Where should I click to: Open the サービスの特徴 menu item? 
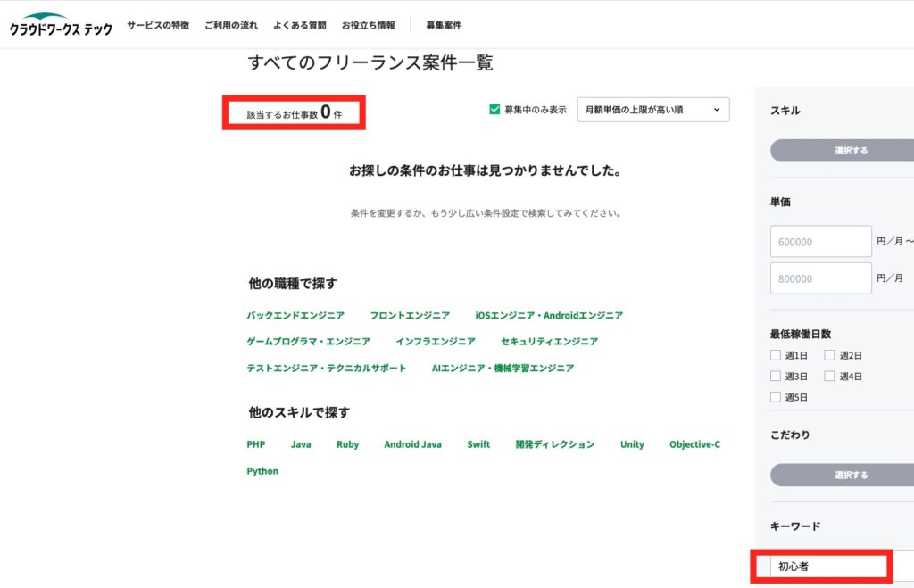pyautogui.click(x=158, y=25)
